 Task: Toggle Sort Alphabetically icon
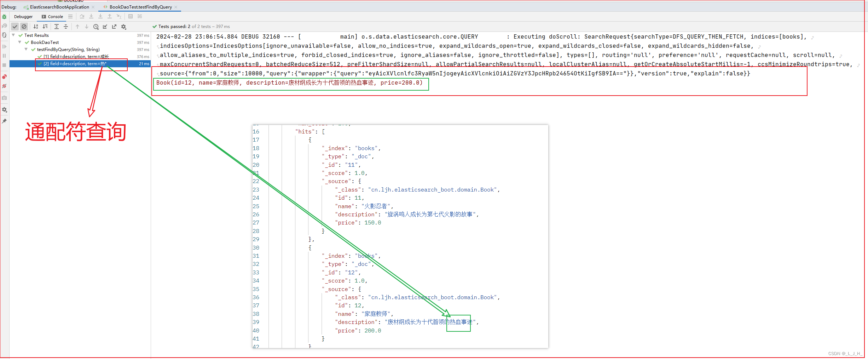point(36,27)
